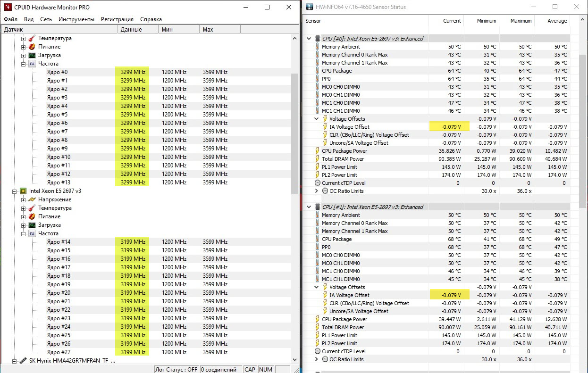588x373 pixels.
Task: Expand the Напряжение node under second Xeon
Action: (x=24, y=199)
